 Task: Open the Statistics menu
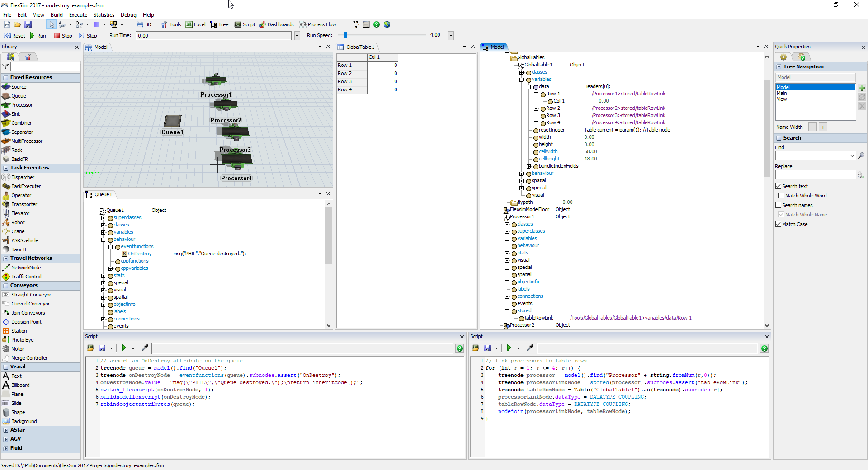(x=104, y=15)
